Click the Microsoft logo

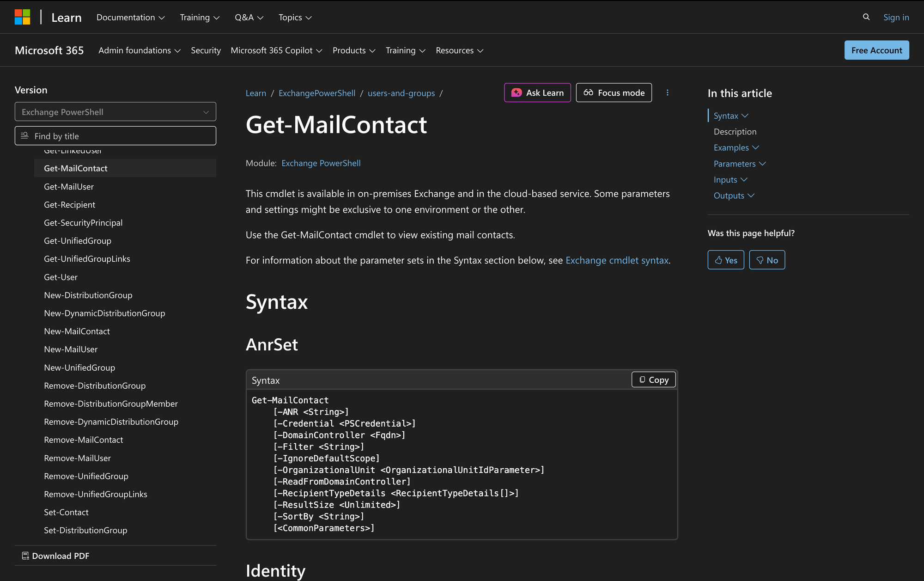click(x=22, y=17)
